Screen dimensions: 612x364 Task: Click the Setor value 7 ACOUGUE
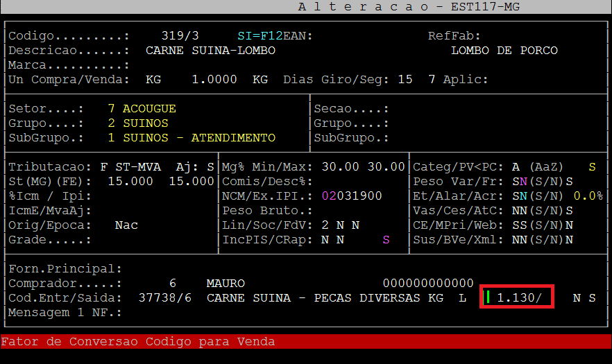pyautogui.click(x=142, y=109)
